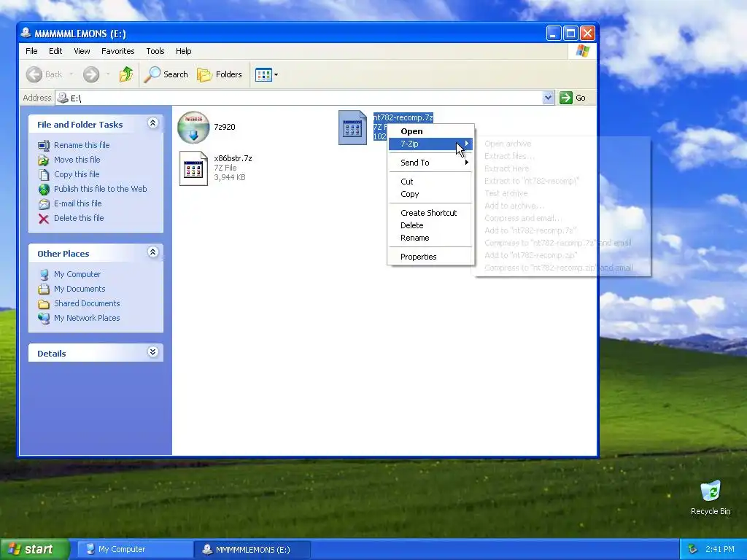
Task: Open the Search pane
Action: 166,74
